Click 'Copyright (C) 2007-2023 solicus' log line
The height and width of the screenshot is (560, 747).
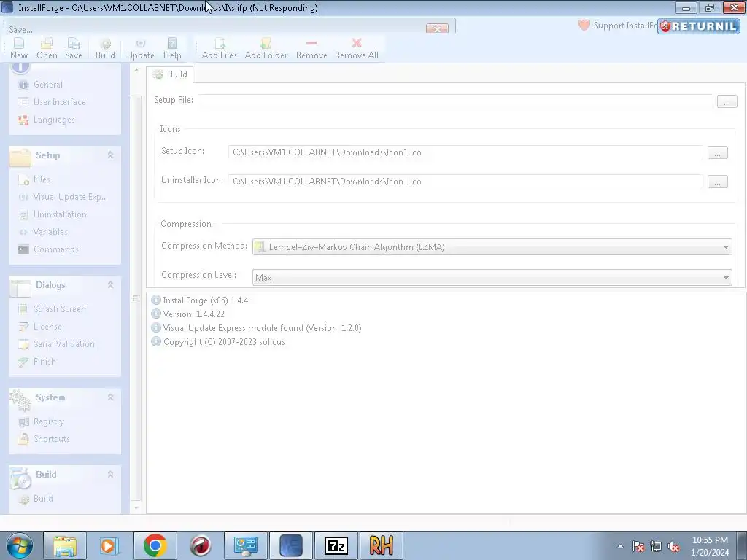(x=218, y=342)
